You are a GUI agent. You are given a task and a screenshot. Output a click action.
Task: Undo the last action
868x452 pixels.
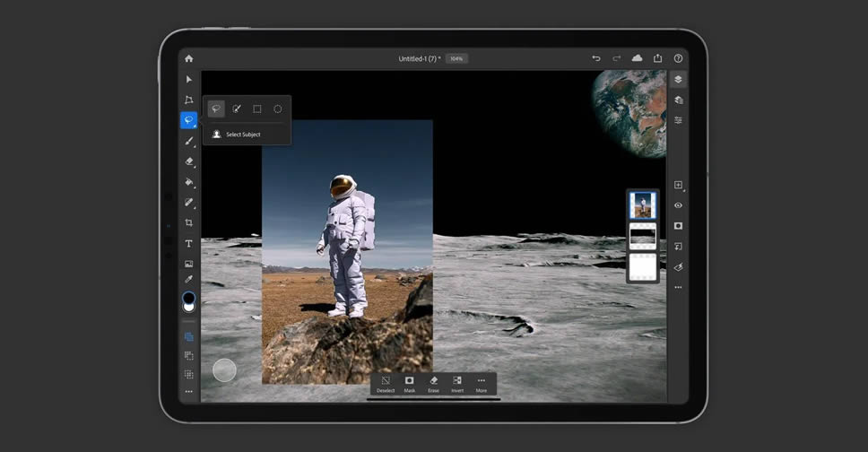[596, 58]
